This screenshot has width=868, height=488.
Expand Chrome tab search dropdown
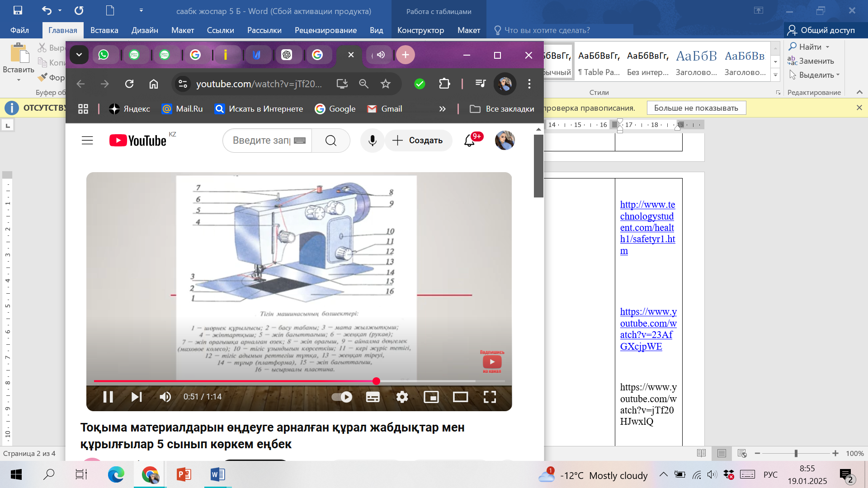79,55
